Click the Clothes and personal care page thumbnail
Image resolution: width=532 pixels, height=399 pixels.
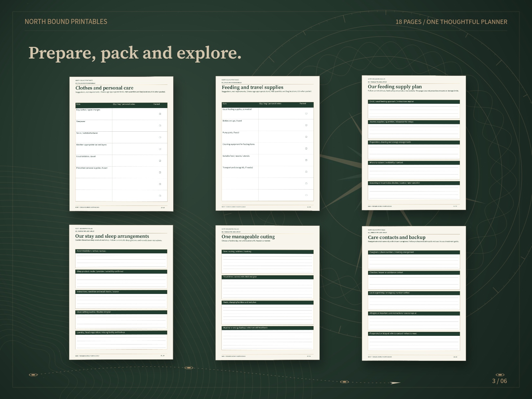click(x=121, y=144)
